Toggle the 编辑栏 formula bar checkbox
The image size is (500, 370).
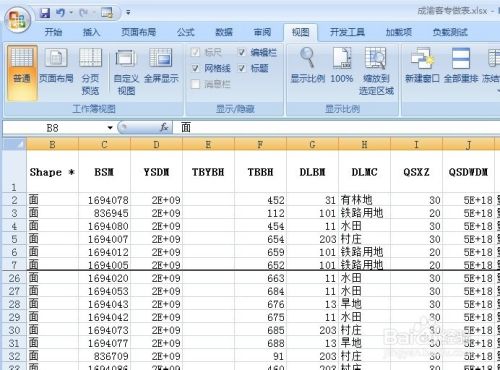pos(242,52)
